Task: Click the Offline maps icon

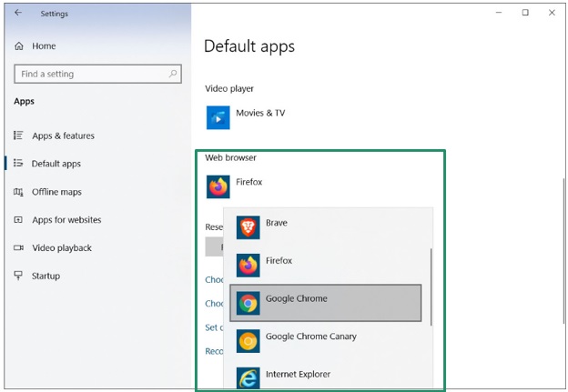Action: 18,192
